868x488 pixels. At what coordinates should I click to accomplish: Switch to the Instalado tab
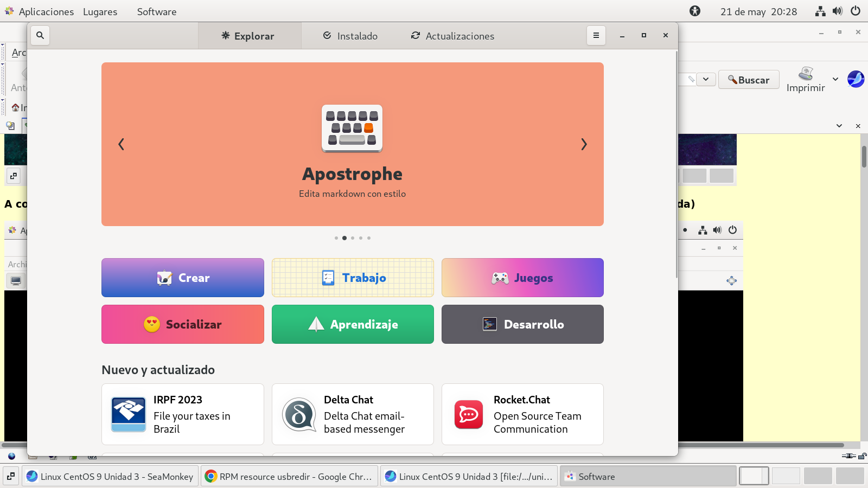[x=350, y=36]
